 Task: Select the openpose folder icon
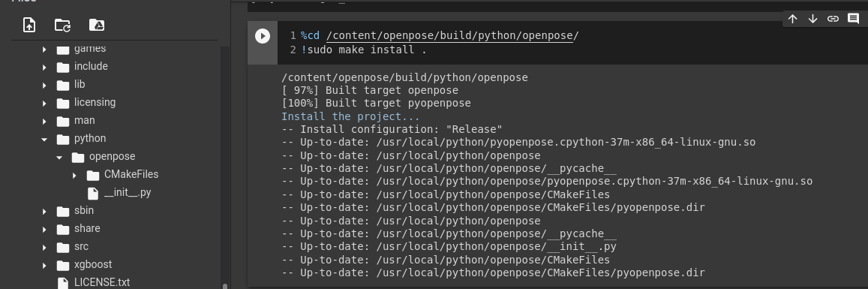pyautogui.click(x=78, y=157)
